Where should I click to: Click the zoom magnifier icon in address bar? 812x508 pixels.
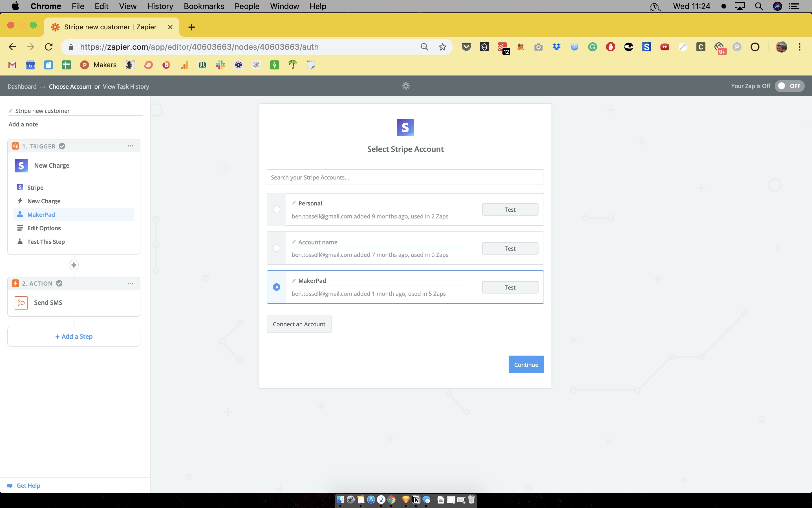pyautogui.click(x=424, y=47)
